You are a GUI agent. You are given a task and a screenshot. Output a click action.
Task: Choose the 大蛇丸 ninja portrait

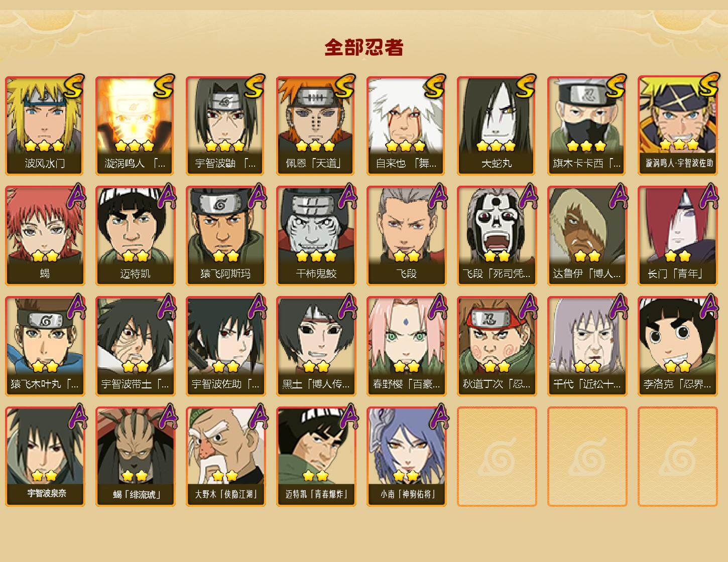pos(497,125)
